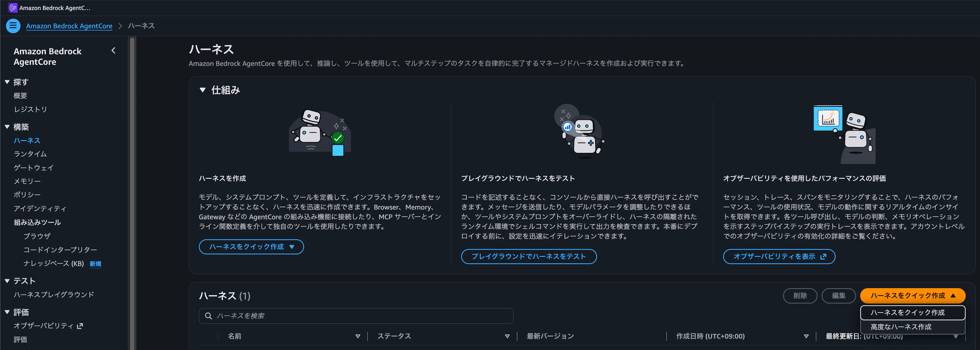The height and width of the screenshot is (350, 980).
Task: Click the search magnifier icon in ハーネスを検索
Action: point(209,316)
